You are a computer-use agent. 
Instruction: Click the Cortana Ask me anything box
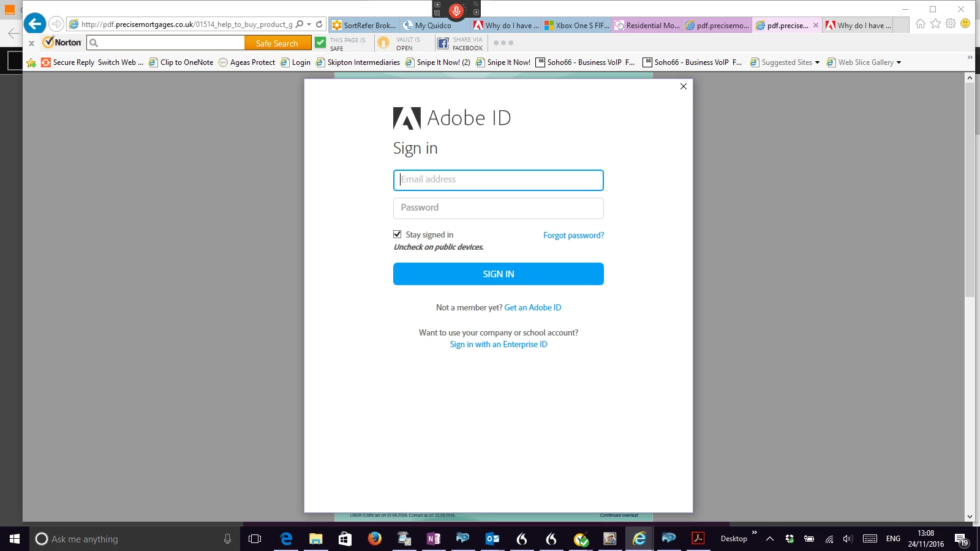[x=135, y=539]
